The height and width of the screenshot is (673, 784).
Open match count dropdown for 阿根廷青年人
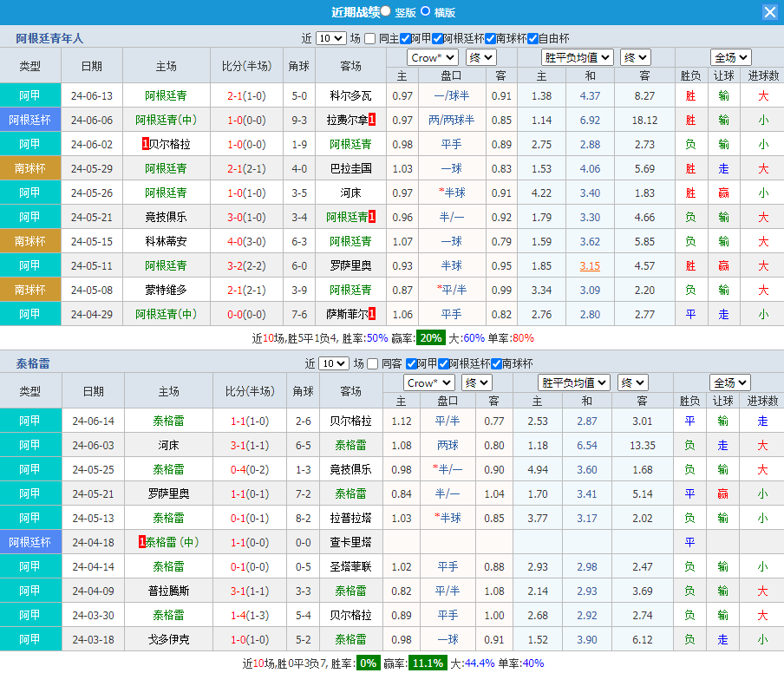330,38
